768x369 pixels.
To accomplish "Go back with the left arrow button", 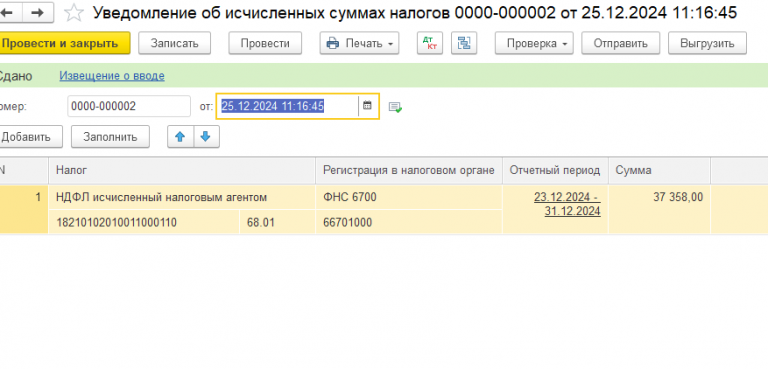I will [9, 12].
